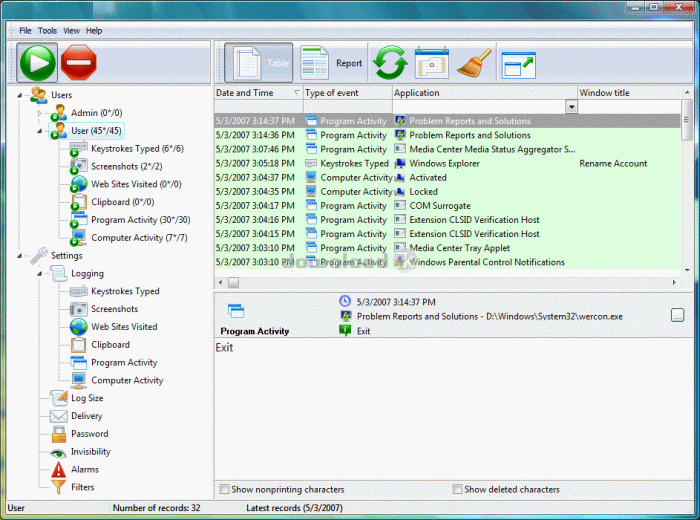
Task: Select Windows Parental Control Notifications row
Action: [448, 262]
